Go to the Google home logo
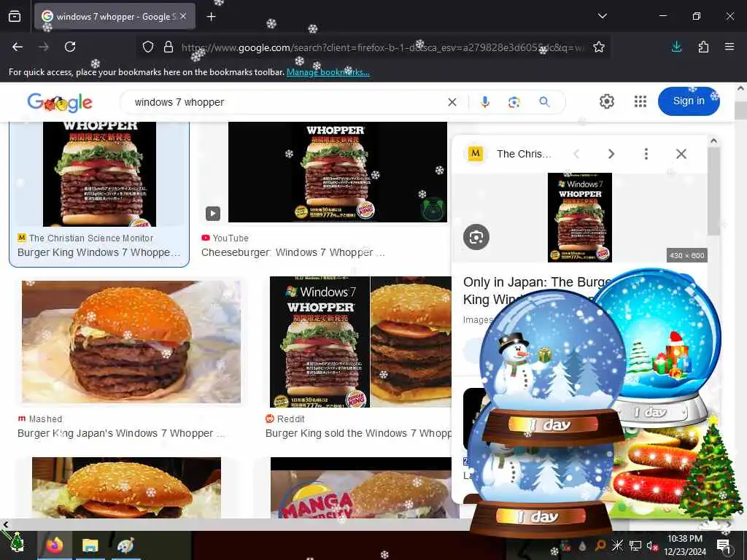This screenshot has height=560, width=747. click(x=60, y=102)
